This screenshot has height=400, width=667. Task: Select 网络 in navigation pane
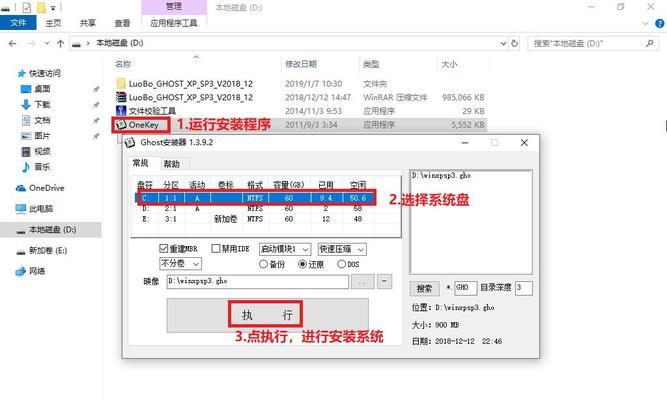[37, 271]
